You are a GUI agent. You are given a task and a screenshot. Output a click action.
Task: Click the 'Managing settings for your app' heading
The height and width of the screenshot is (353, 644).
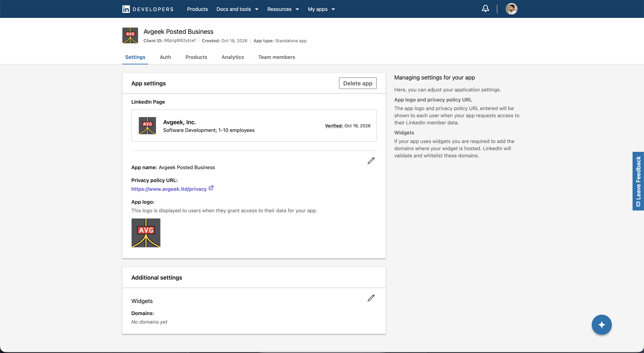pos(435,78)
